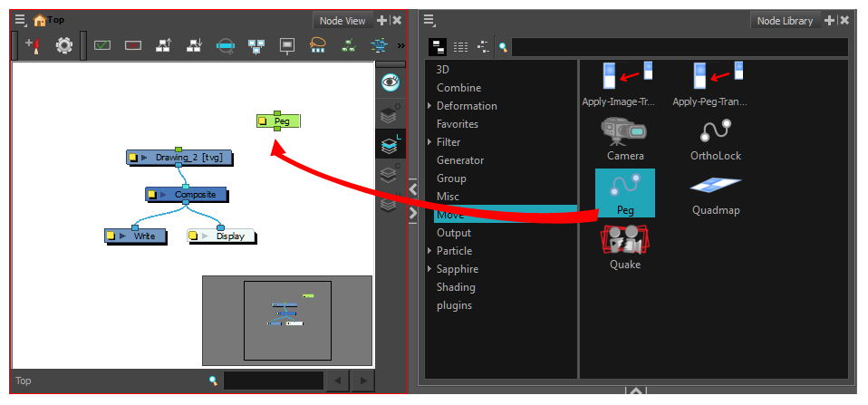Switch to the Node View tab
868x405 pixels.
pos(342,21)
